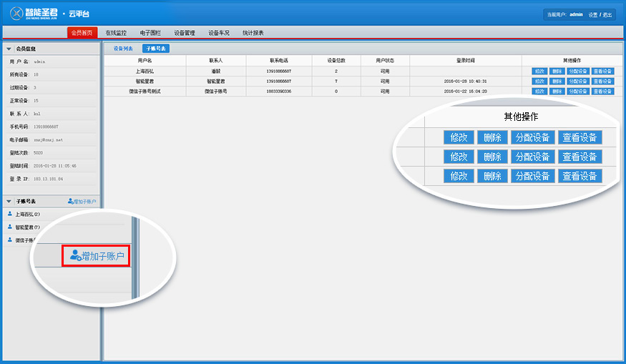The width and height of the screenshot is (626, 364).
Task: Click 分配设备 for 微信子账号测试 row
Action: pos(577,92)
